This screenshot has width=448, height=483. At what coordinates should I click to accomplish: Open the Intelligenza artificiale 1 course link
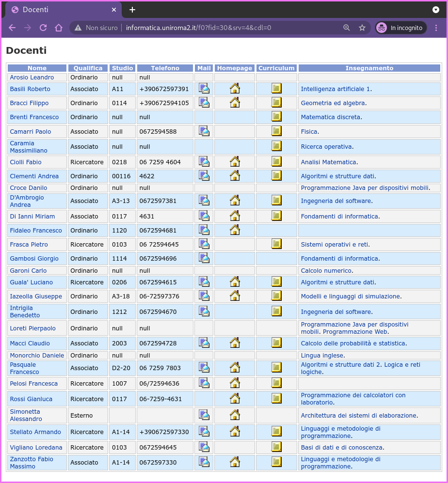click(x=335, y=89)
